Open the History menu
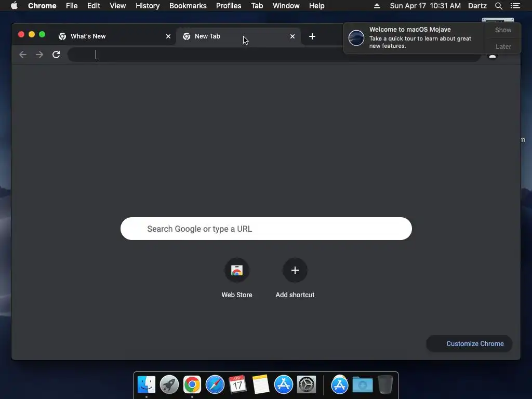This screenshot has height=399, width=532. (x=148, y=6)
